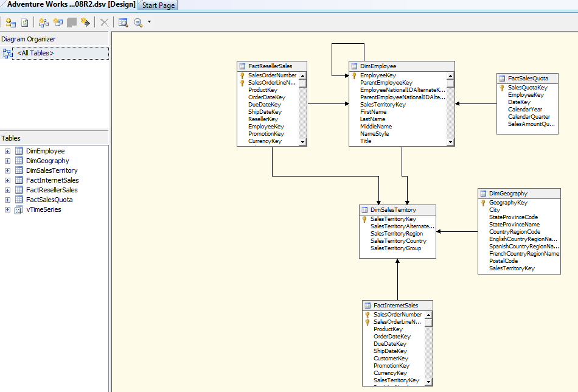Expand the DimEmployee tree node
The width and height of the screenshot is (578, 392).
(x=7, y=151)
